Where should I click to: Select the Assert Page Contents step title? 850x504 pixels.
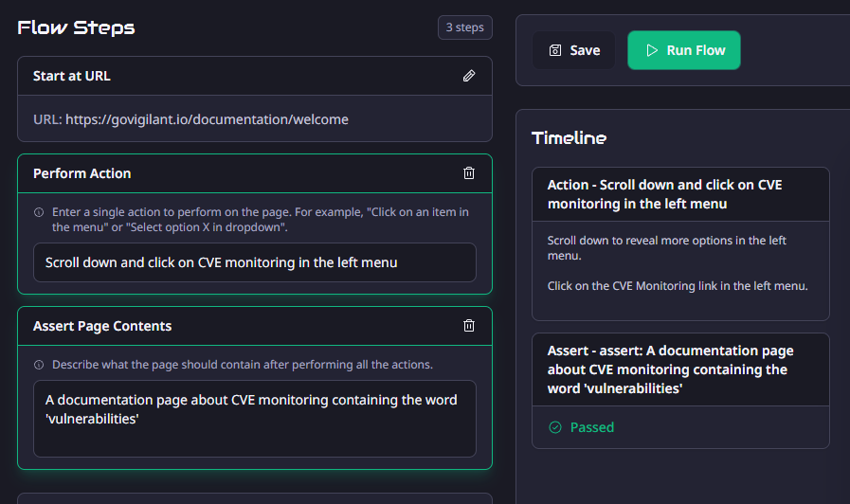[x=102, y=326]
